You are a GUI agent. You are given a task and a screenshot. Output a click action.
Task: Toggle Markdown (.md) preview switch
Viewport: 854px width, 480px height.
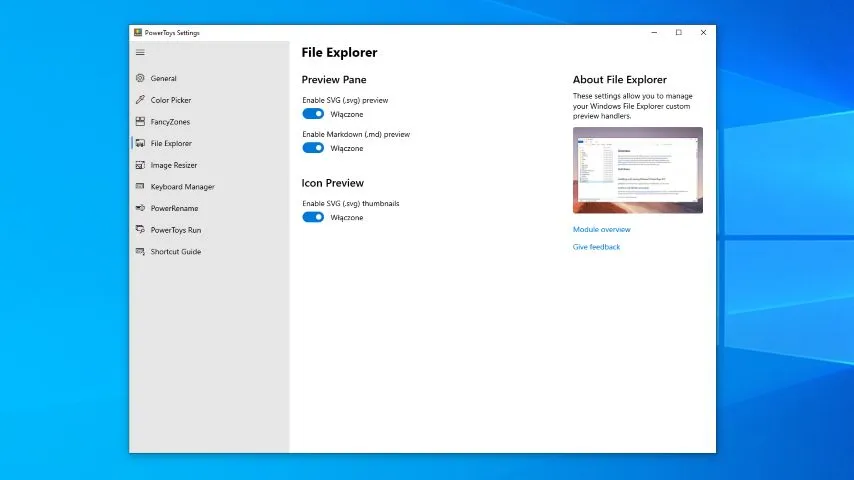[x=313, y=148]
